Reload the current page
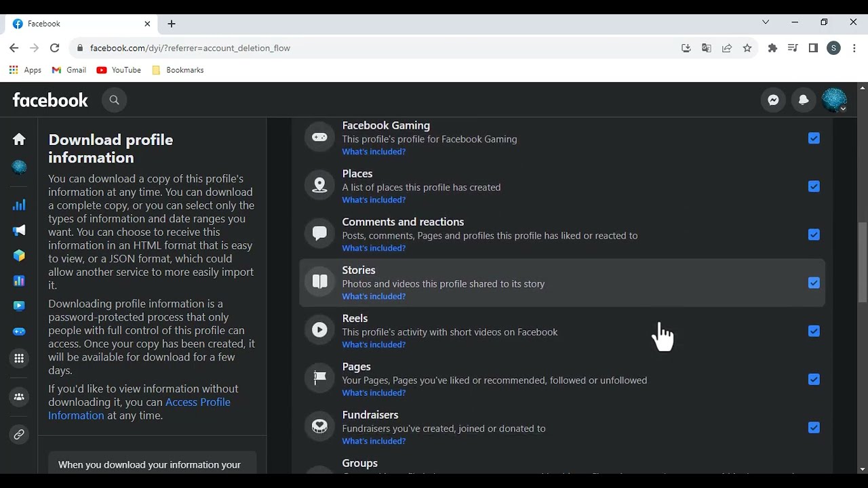Viewport: 868px width, 488px height. [55, 48]
